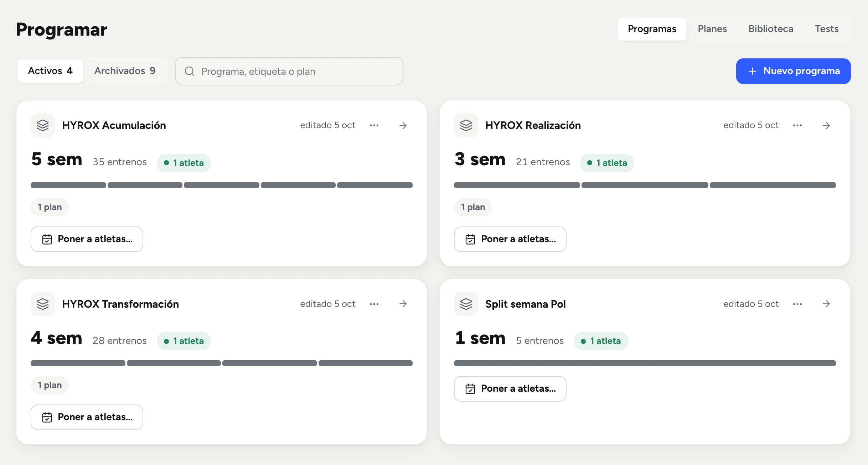The height and width of the screenshot is (465, 868).
Task: Click the layers icon of HYROX Acumulación
Action: tap(43, 125)
